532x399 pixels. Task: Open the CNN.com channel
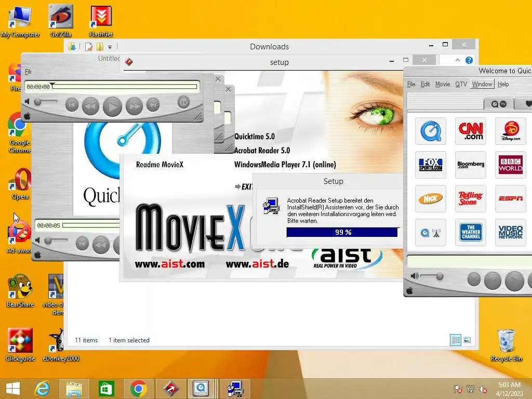(x=471, y=131)
